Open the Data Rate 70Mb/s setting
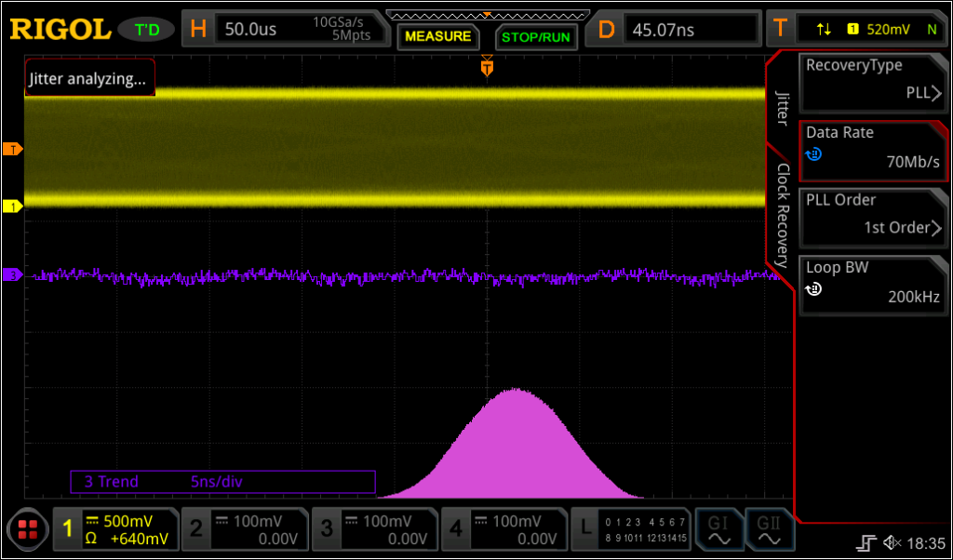Viewport: 953px width, 560px height. (873, 149)
